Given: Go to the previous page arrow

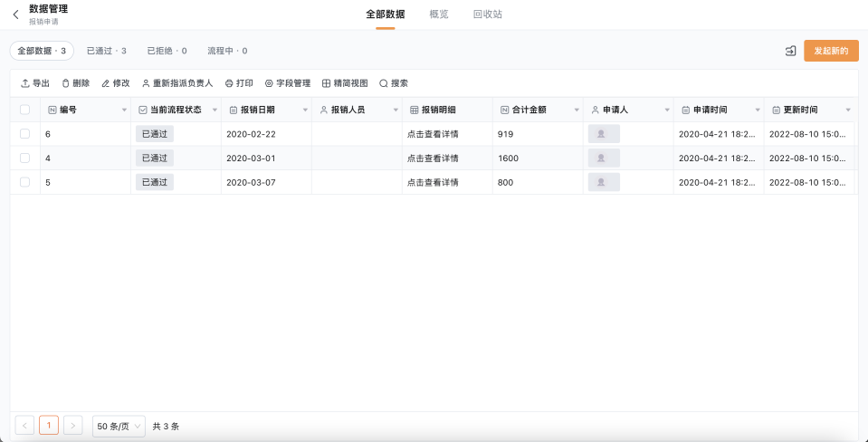Looking at the screenshot, I should tap(25, 426).
